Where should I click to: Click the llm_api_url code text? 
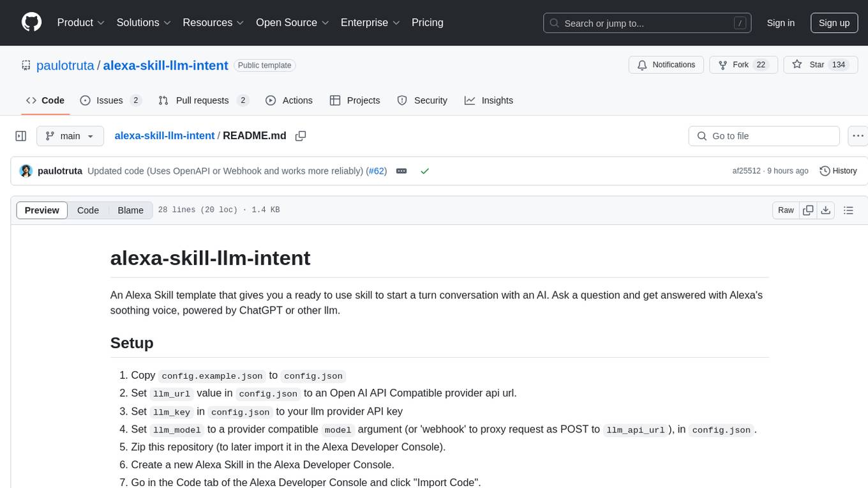click(635, 430)
